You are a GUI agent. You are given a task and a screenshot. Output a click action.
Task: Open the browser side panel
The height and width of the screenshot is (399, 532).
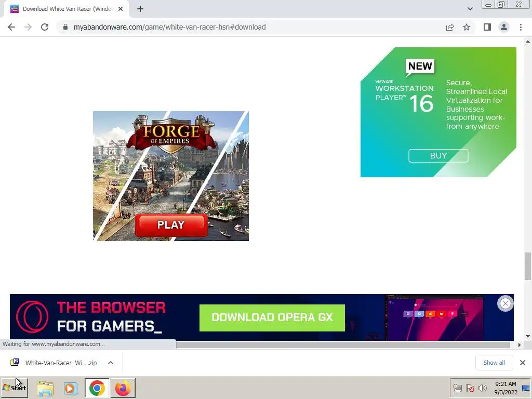pyautogui.click(x=487, y=27)
